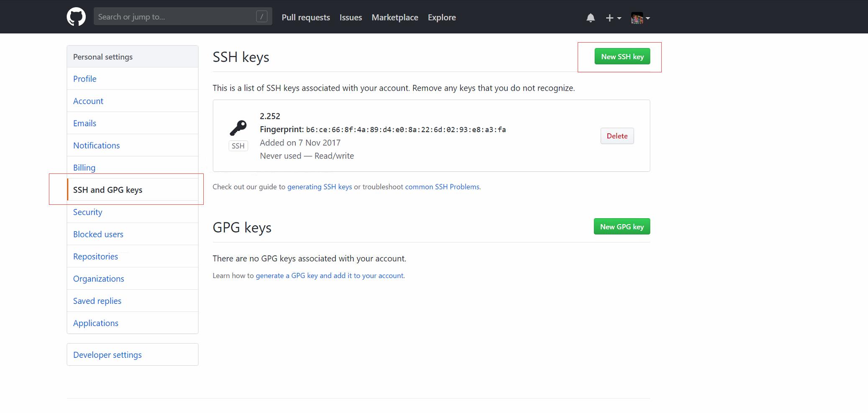Image resolution: width=868 pixels, height=413 pixels.
Task: Focus the Search or jump to field
Action: [x=183, y=17]
